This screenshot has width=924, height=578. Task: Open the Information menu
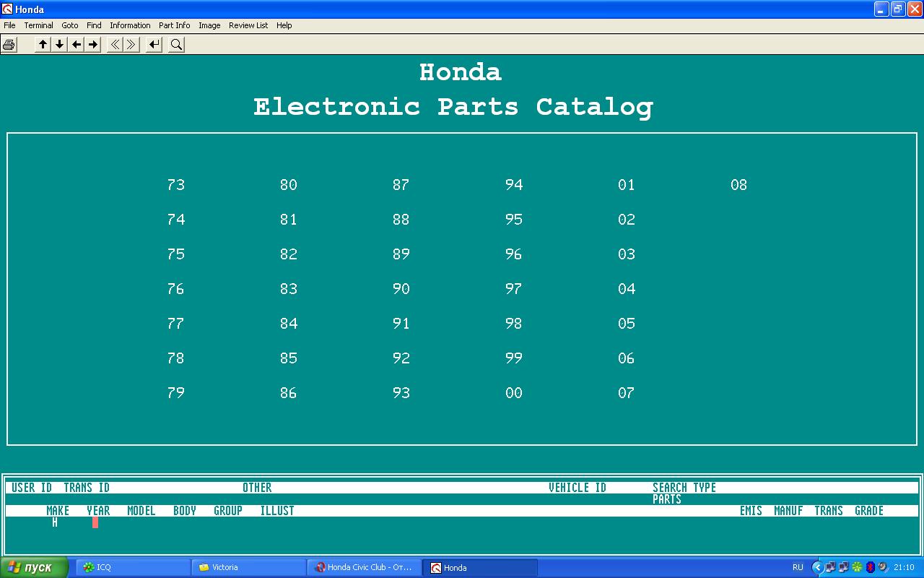coord(130,25)
